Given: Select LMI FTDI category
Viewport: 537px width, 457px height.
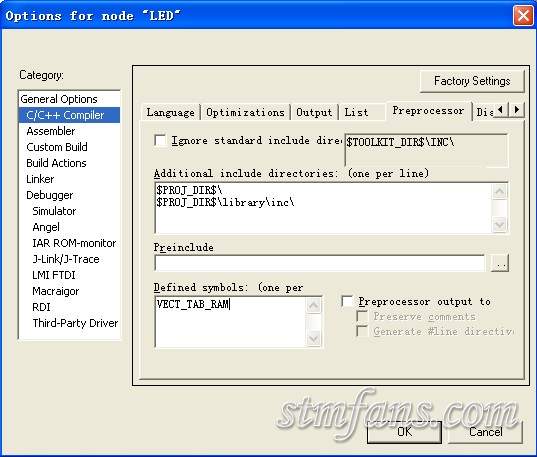Looking at the screenshot, I should click(x=54, y=275).
